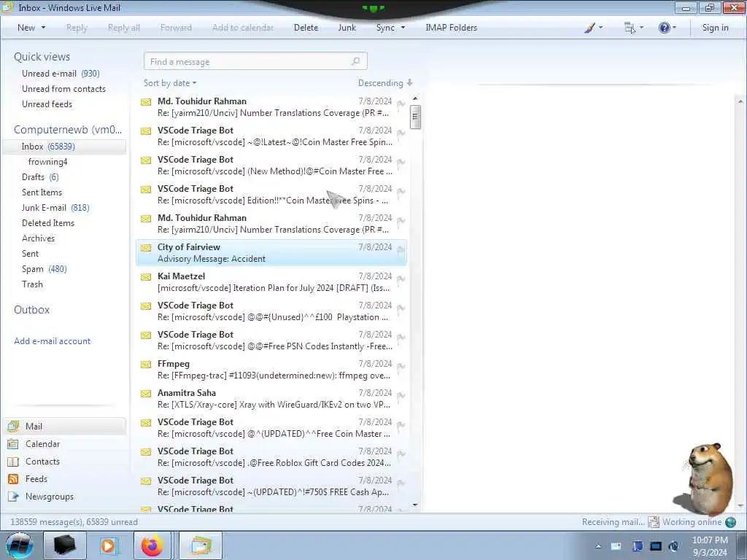Open the Spam (480) folder
The width and height of the screenshot is (747, 560).
click(44, 269)
